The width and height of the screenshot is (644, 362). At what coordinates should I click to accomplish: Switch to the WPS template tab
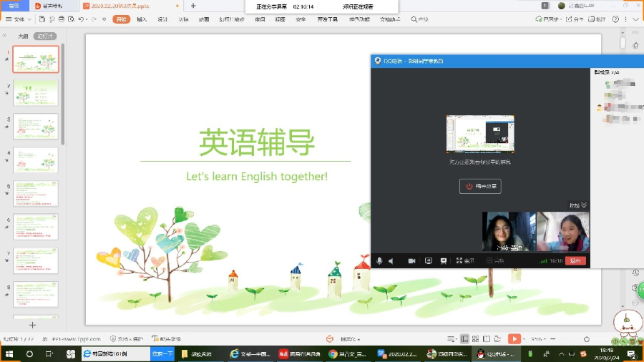tap(54, 6)
